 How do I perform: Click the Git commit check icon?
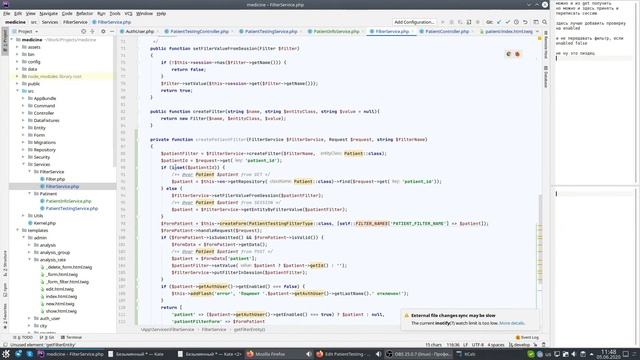(508, 22)
